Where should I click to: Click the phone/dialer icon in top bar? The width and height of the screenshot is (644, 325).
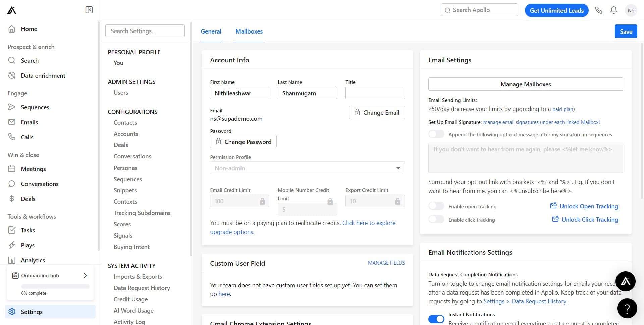[598, 10]
